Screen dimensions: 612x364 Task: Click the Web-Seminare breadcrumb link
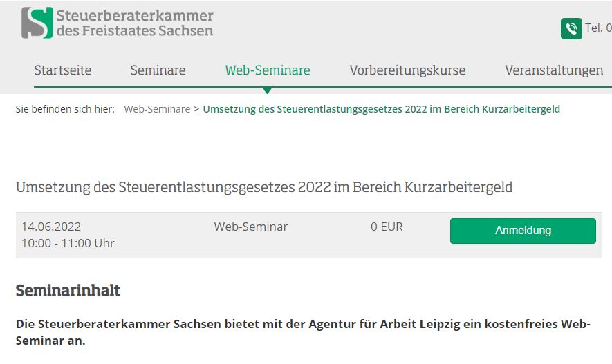pos(157,109)
